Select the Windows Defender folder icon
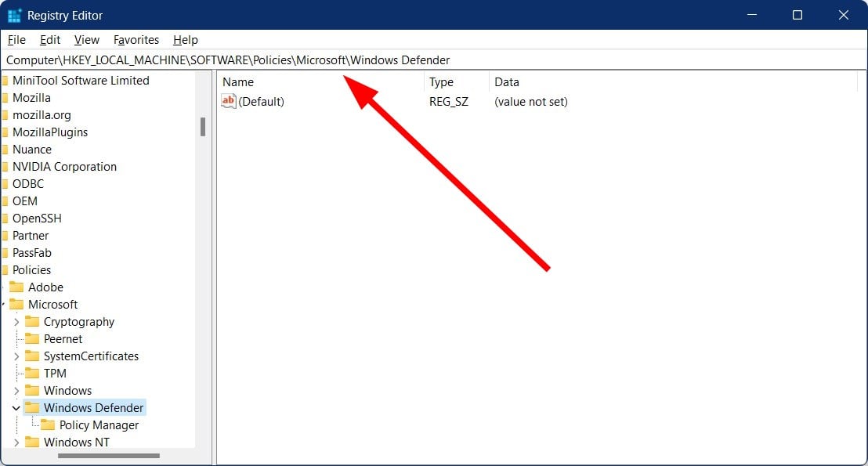This screenshot has width=868, height=466. [x=31, y=407]
